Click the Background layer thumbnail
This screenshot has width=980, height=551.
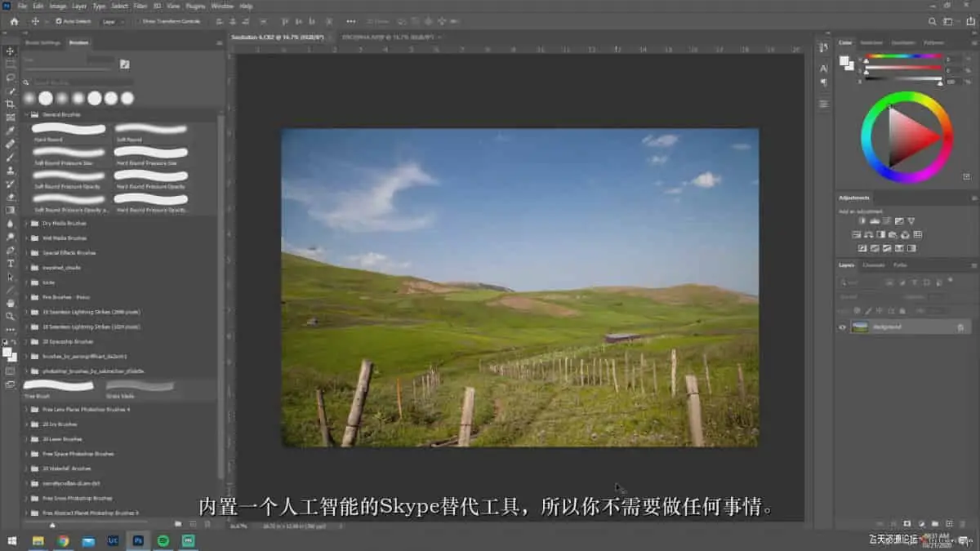[860, 327]
